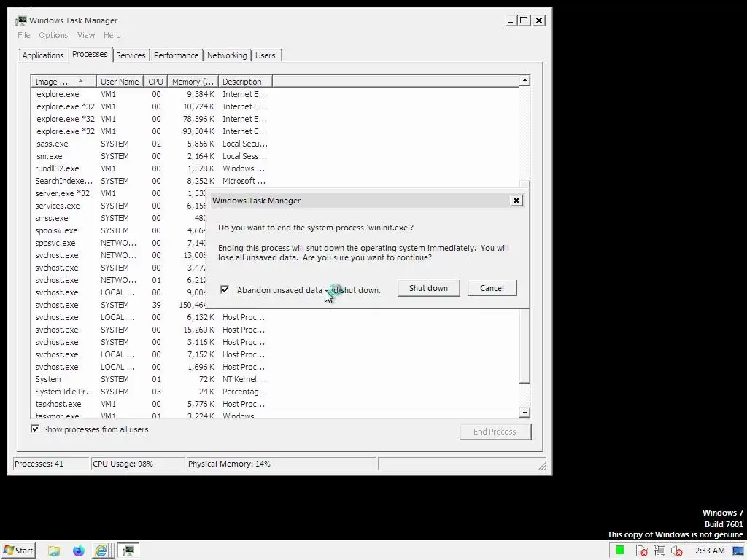This screenshot has width=747, height=560.
Task: Click the system clock showing 2:33 AM
Action: (709, 551)
